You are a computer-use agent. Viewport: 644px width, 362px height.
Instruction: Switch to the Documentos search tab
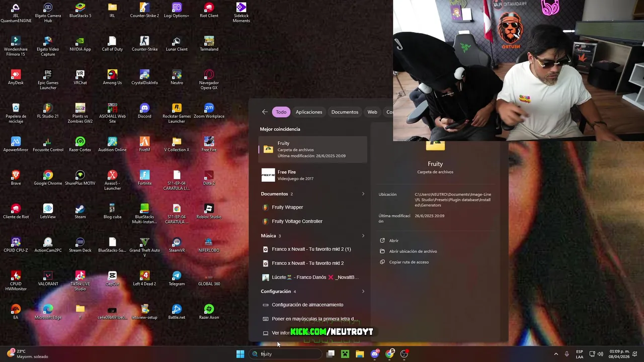[x=345, y=112]
